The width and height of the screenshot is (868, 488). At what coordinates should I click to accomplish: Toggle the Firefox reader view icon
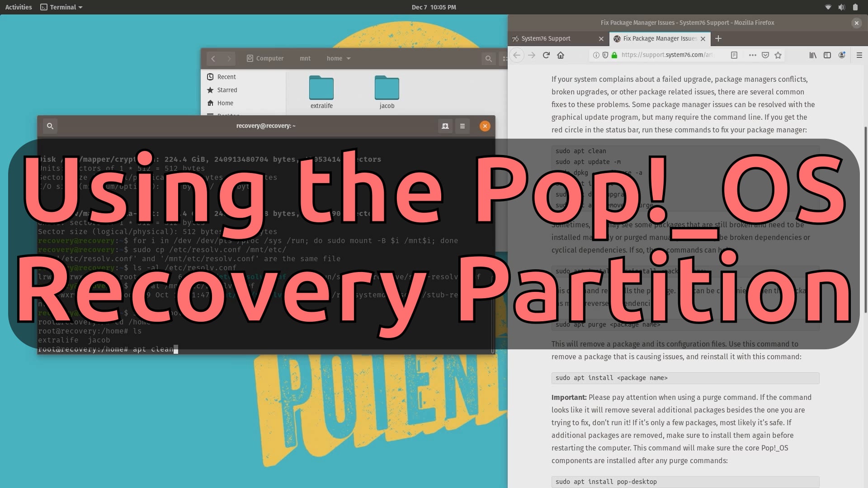point(733,55)
